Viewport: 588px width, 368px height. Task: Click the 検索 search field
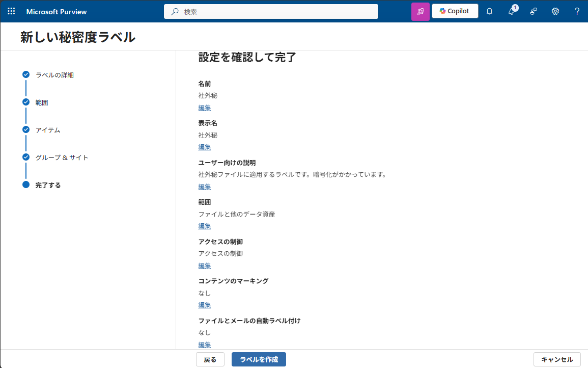[x=271, y=11]
